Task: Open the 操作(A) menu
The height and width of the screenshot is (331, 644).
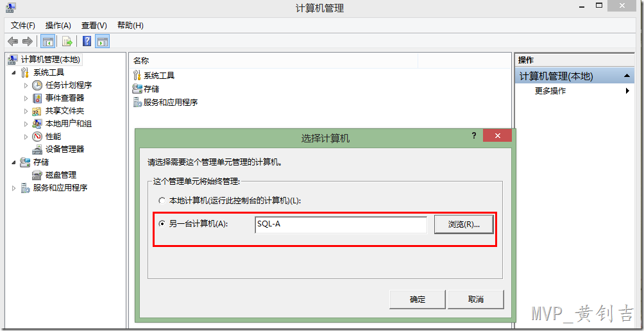Action: pos(58,26)
